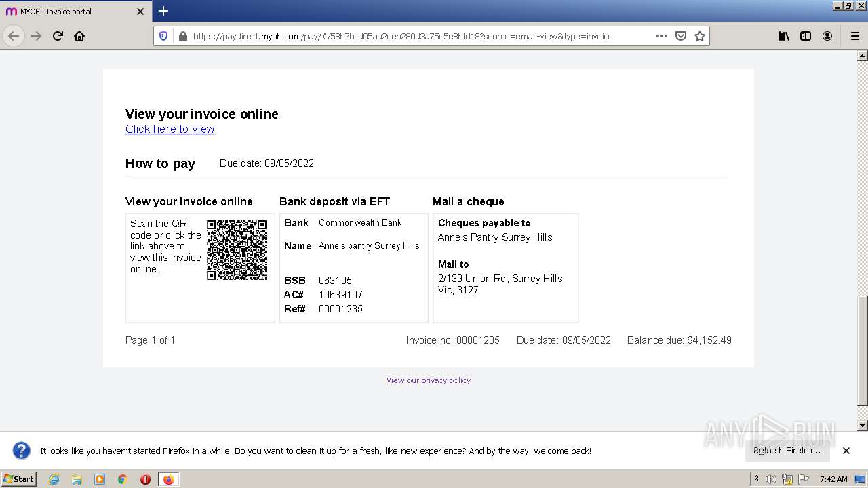Open page actions three-dot menu
Screen dimensions: 868x488
(662, 36)
